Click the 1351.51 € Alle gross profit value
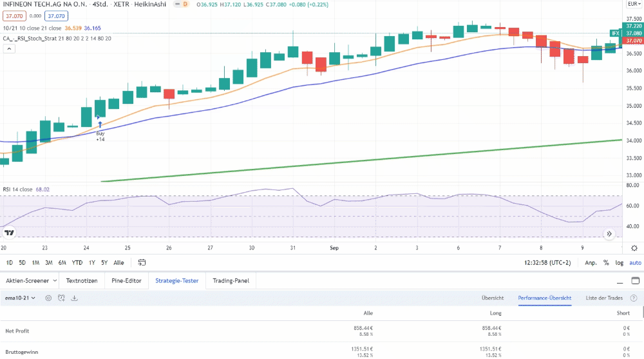This screenshot has width=644, height=359. (x=362, y=349)
